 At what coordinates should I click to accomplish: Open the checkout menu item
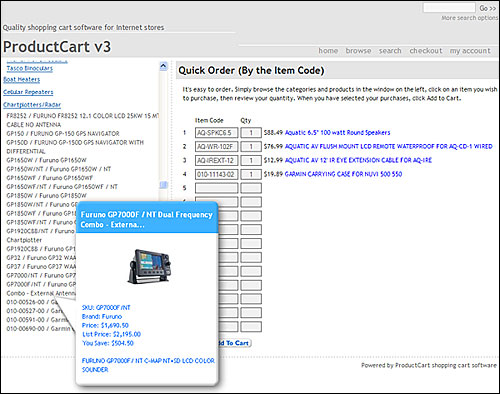426,51
